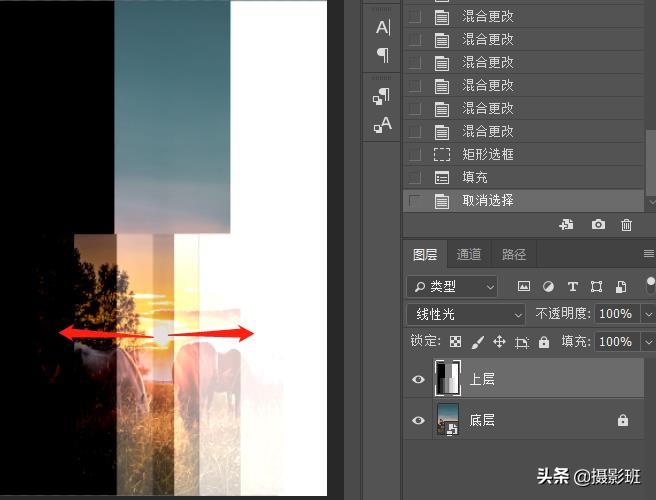
Task: Filter layers by type layers icon
Action: pos(573,287)
